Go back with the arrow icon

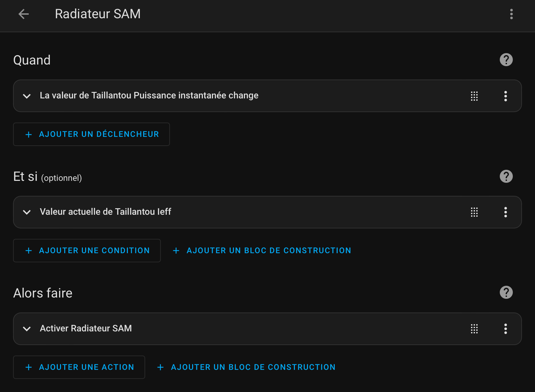23,14
